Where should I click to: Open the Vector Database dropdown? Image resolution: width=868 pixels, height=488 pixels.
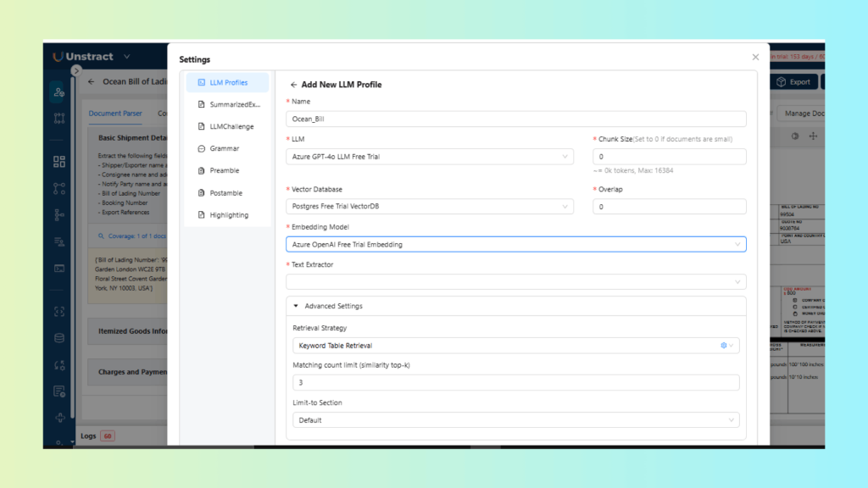[x=430, y=207]
